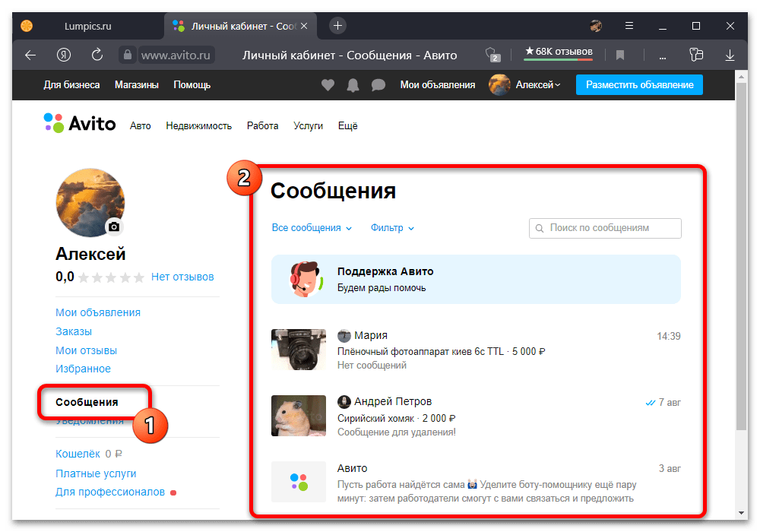Expand the "Все сообщения" dropdown
The width and height of the screenshot is (760, 532).
(312, 228)
